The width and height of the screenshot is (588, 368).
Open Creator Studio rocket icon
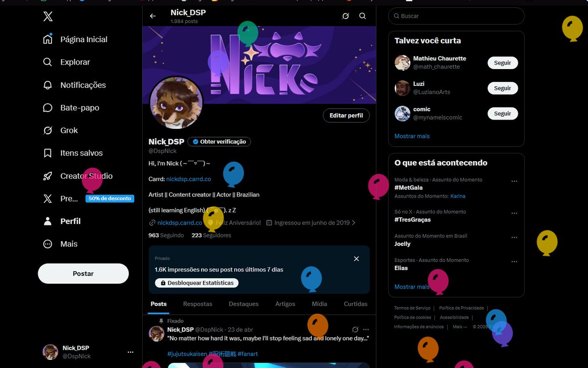pyautogui.click(x=48, y=176)
